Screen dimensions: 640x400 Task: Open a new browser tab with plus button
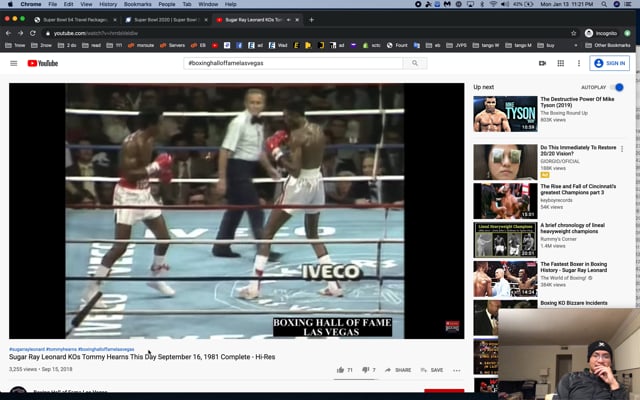coord(311,19)
